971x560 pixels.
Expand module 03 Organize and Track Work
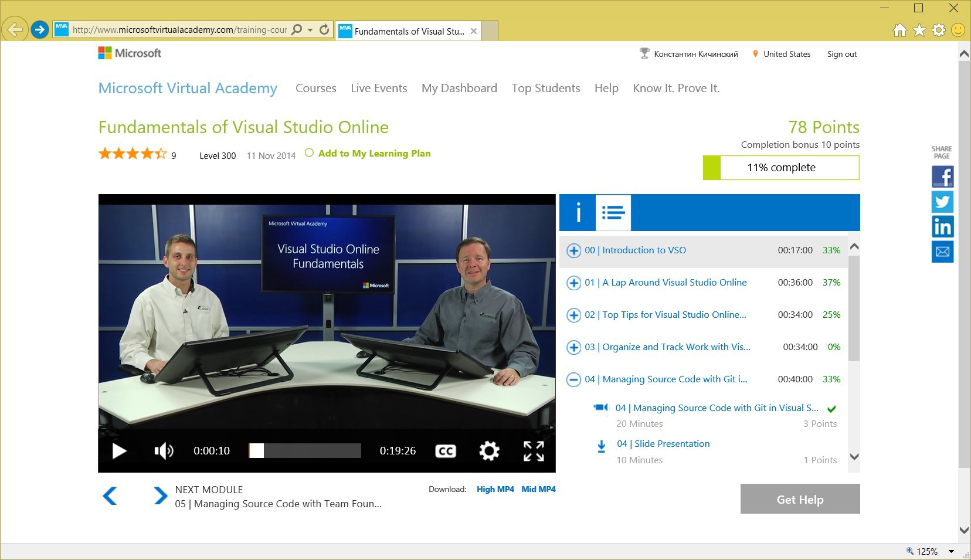[x=573, y=347]
